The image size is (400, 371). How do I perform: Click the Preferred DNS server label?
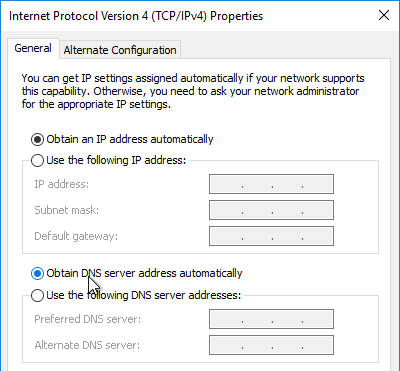88,319
